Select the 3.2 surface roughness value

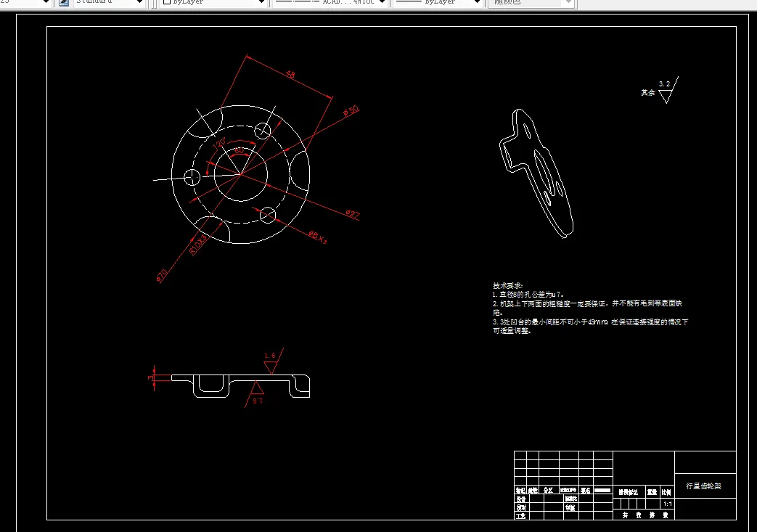665,83
